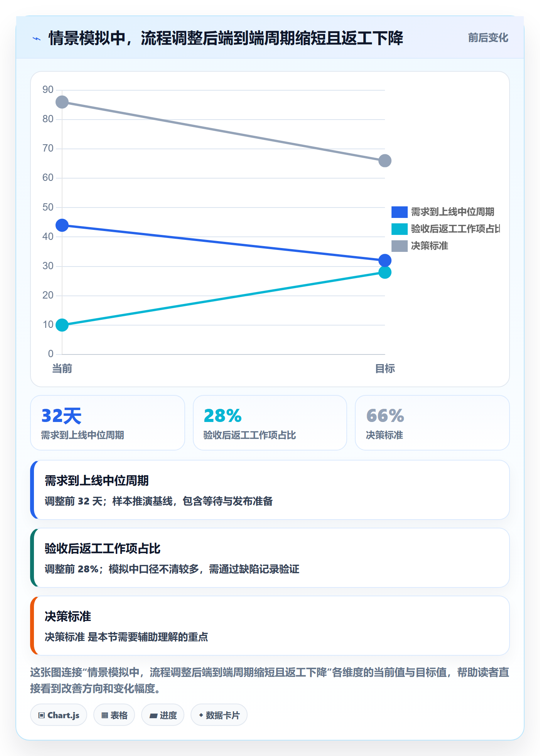Select the 进度 tag chip
The height and width of the screenshot is (756, 540).
(163, 715)
